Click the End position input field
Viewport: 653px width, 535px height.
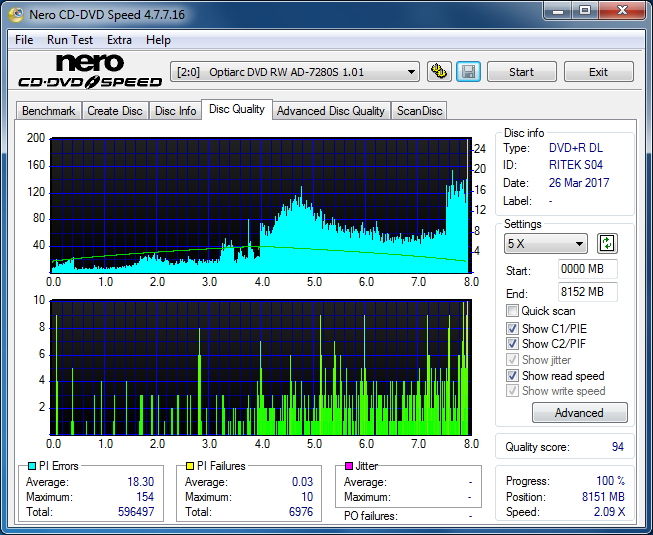pos(587,292)
